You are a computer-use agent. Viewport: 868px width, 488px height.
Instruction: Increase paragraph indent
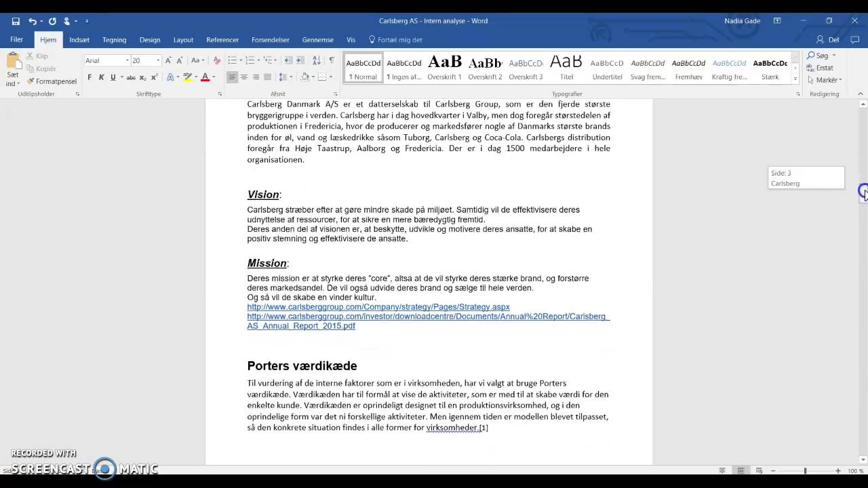coord(300,60)
